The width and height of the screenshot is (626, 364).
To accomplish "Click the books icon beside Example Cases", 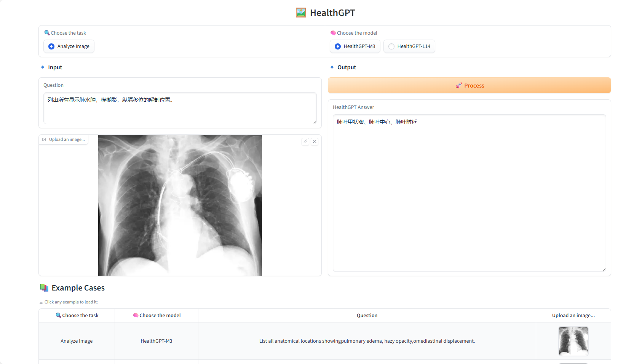I will 44,288.
